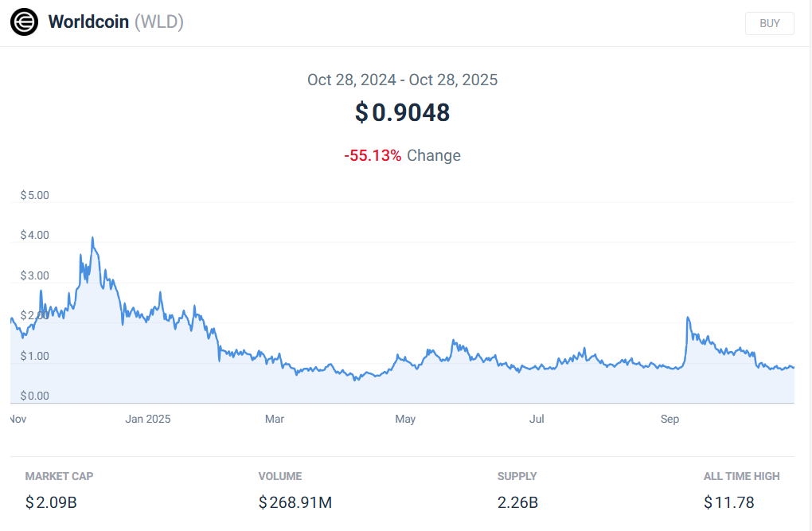This screenshot has height=531, width=812.
Task: Click the chart peak near $4.00 in December
Action: 92,238
